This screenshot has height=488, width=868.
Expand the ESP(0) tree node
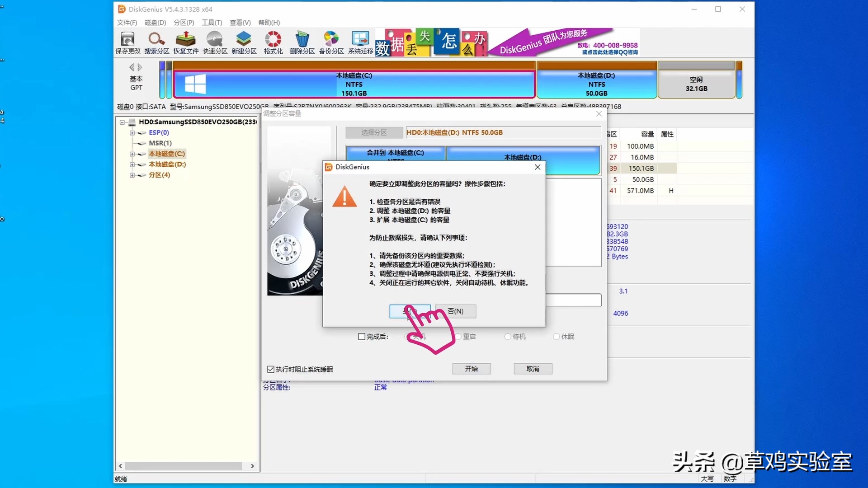(132, 133)
